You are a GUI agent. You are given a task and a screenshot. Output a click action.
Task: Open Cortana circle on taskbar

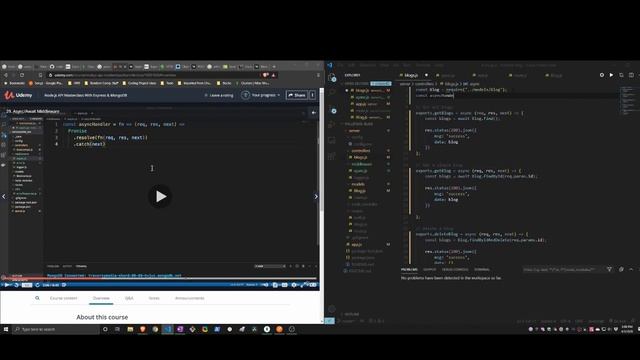pyautogui.click(x=105, y=329)
